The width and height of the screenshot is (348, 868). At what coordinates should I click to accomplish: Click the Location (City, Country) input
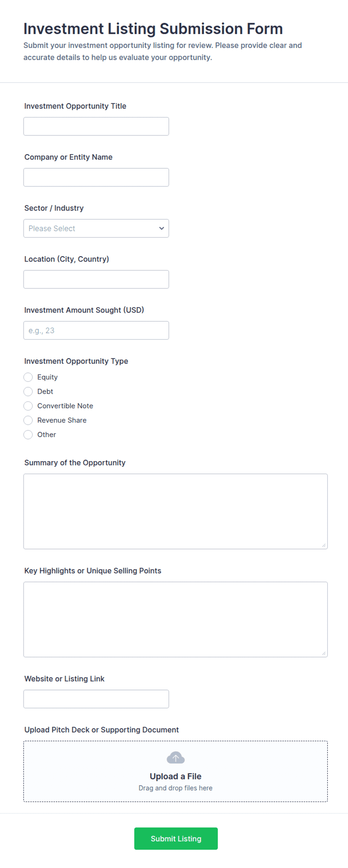pyautogui.click(x=96, y=279)
